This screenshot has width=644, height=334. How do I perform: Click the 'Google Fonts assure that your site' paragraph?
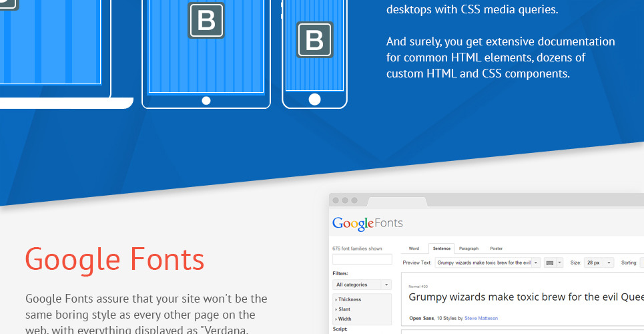(146, 314)
